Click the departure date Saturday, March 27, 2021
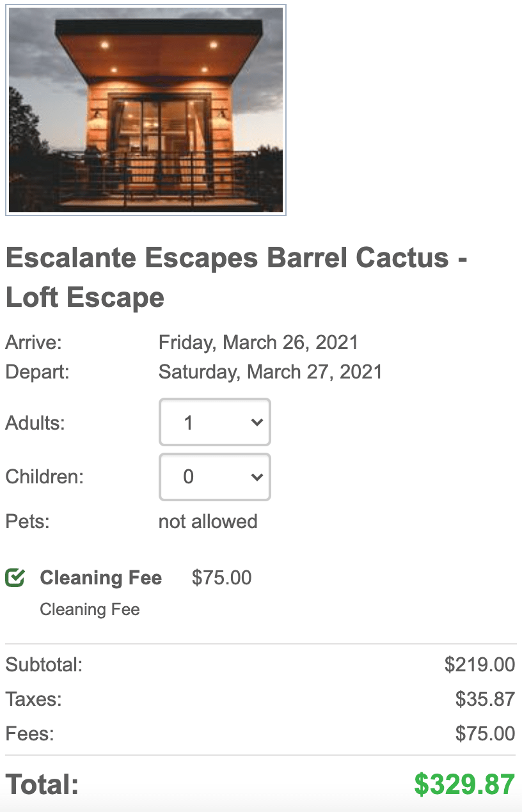Viewport: 522px width, 812px height. 270,371
